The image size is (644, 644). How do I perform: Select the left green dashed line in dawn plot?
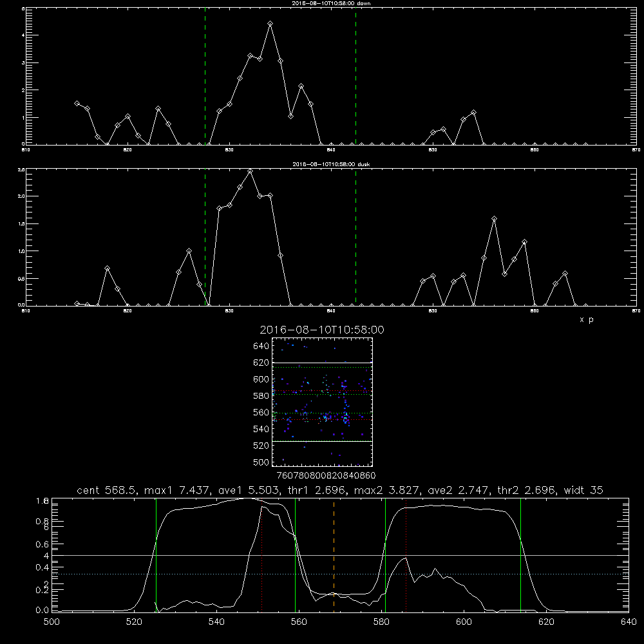tap(205, 76)
